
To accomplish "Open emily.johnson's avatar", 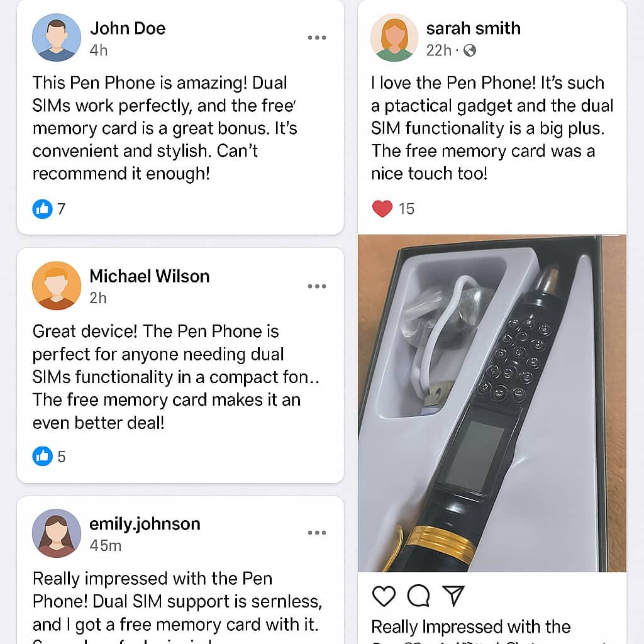I will click(x=56, y=533).
